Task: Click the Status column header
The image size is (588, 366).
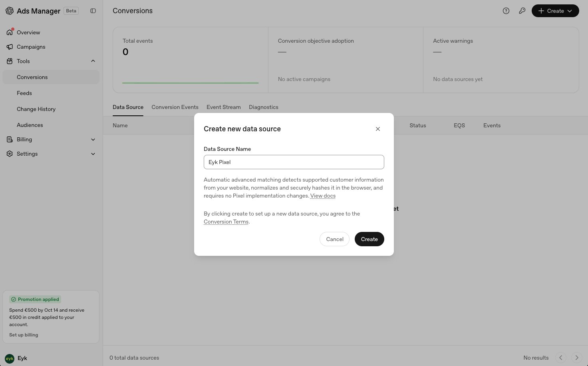Action: (x=418, y=125)
